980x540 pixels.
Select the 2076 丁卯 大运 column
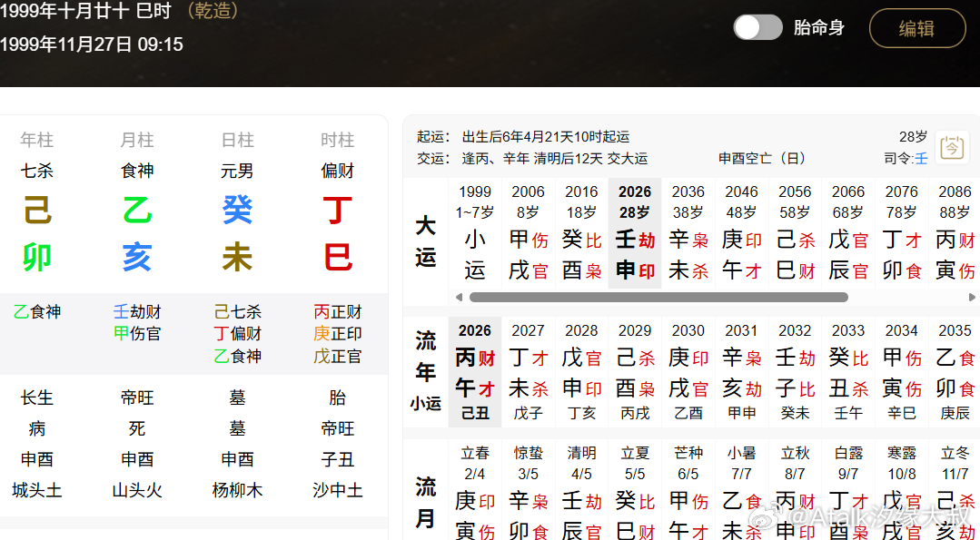901,233
